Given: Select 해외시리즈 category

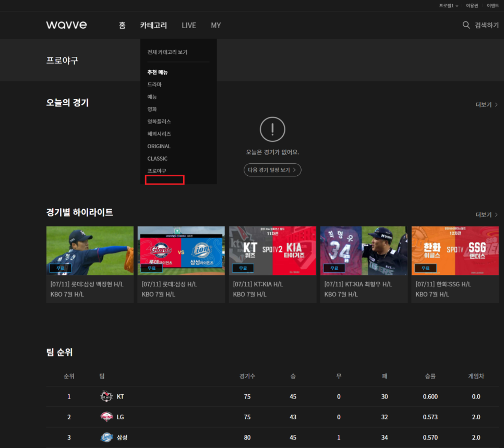Looking at the screenshot, I should click(159, 134).
